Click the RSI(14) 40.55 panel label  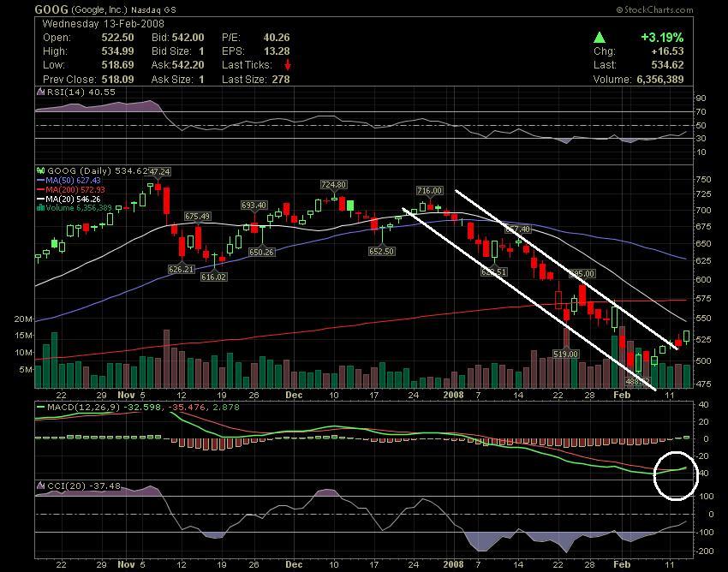81,92
